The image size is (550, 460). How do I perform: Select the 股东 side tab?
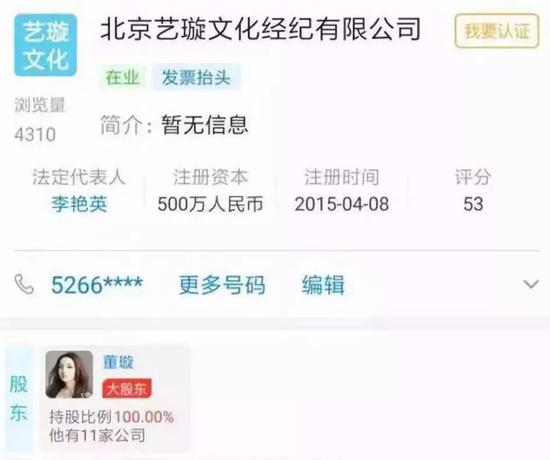point(19,398)
